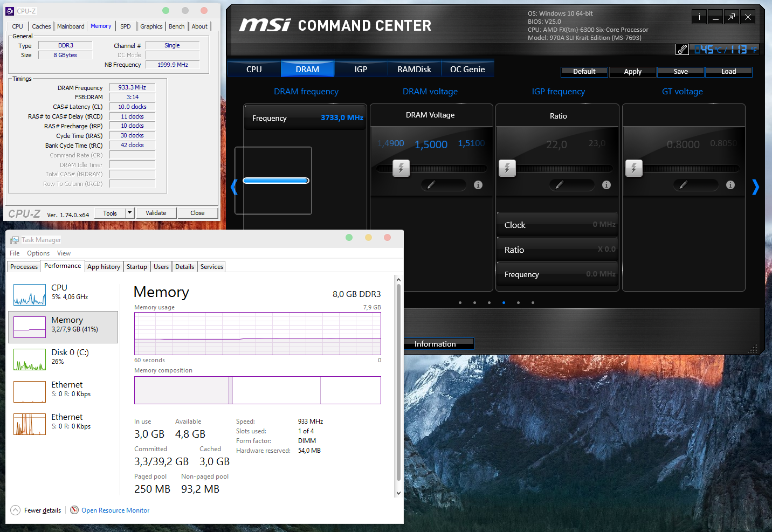Image resolution: width=772 pixels, height=532 pixels.
Task: Click Task Manager vertical scrollbar up arrow
Action: [x=398, y=280]
